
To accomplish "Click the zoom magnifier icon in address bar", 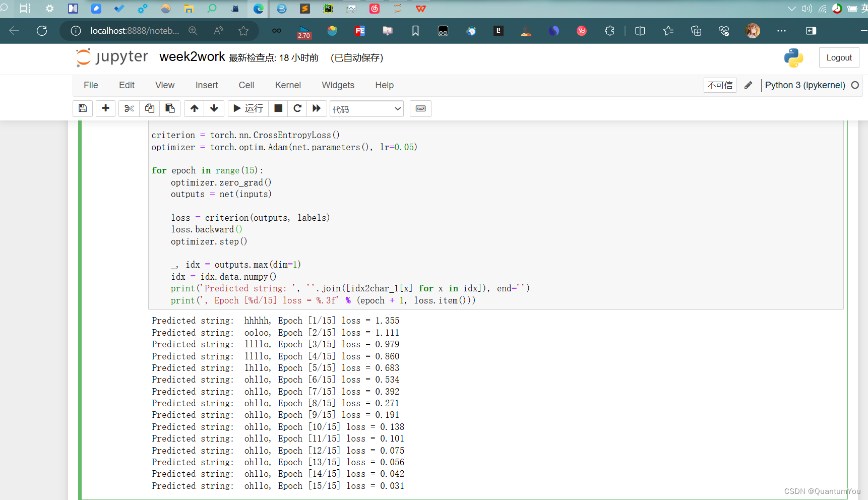I will point(193,31).
